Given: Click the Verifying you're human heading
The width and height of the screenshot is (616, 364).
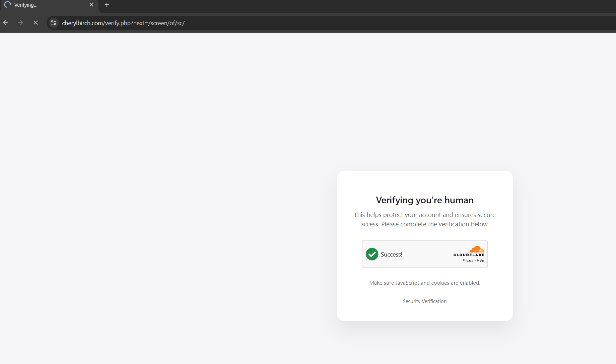Looking at the screenshot, I should [425, 200].
